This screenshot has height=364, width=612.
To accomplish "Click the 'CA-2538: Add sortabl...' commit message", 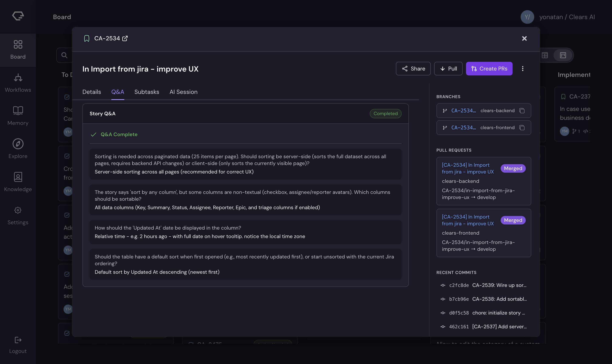I will tap(500, 299).
